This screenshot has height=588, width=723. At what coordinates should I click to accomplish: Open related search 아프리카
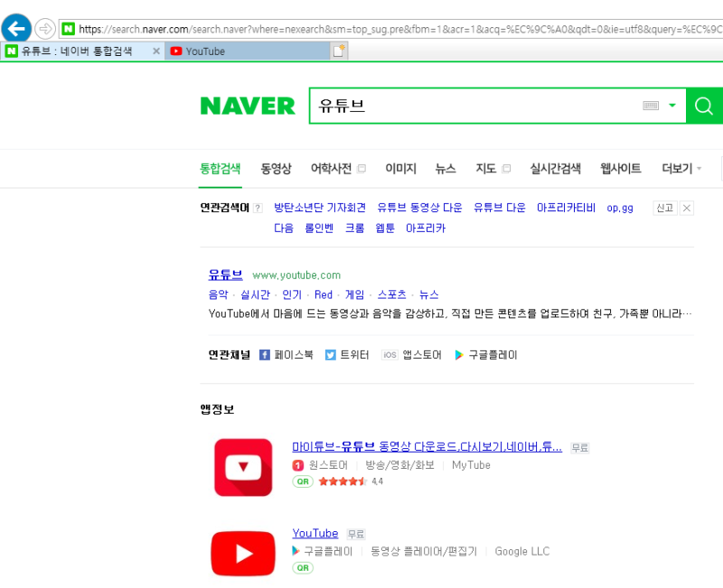coord(426,229)
